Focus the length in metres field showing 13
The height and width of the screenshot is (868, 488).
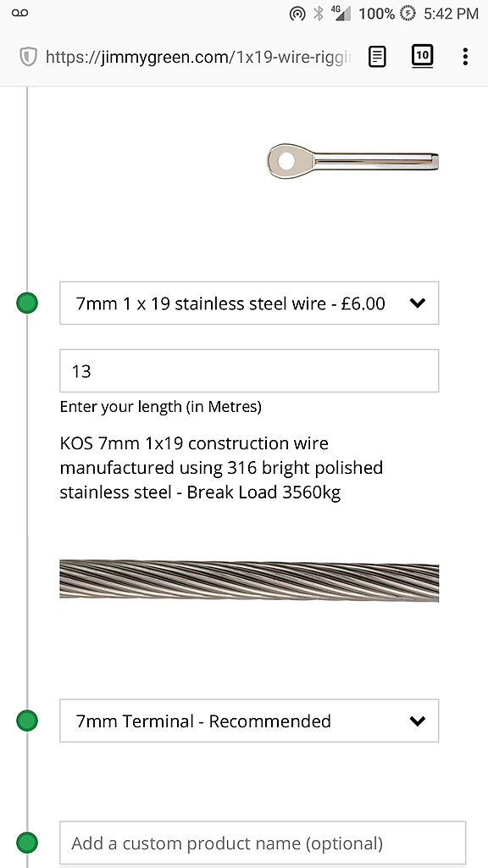tap(249, 370)
